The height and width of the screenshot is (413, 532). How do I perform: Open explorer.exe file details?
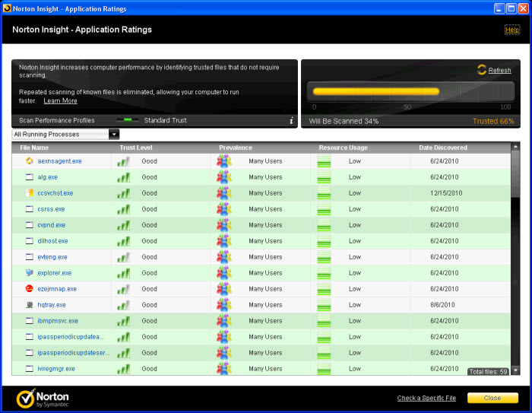click(55, 273)
